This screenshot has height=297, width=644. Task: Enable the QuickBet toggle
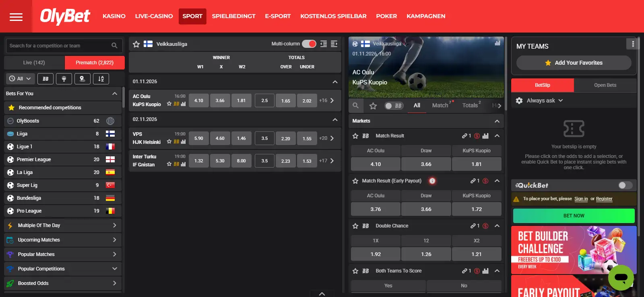[x=625, y=185]
